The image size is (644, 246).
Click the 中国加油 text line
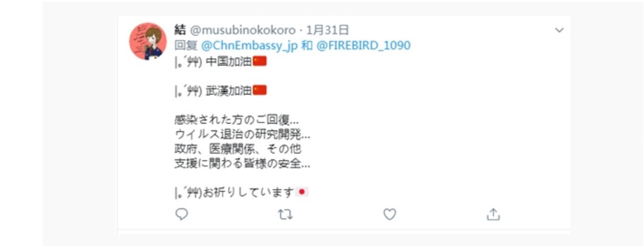point(220,62)
